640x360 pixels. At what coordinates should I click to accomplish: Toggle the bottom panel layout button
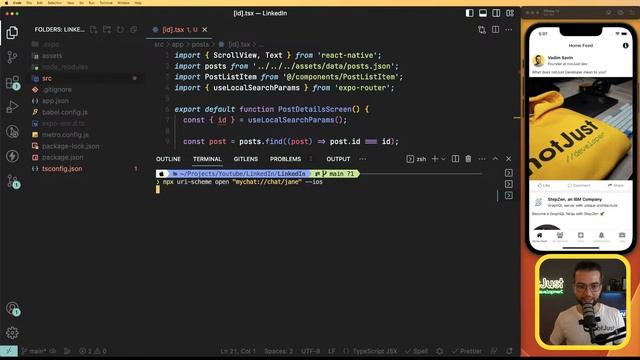(x=483, y=13)
